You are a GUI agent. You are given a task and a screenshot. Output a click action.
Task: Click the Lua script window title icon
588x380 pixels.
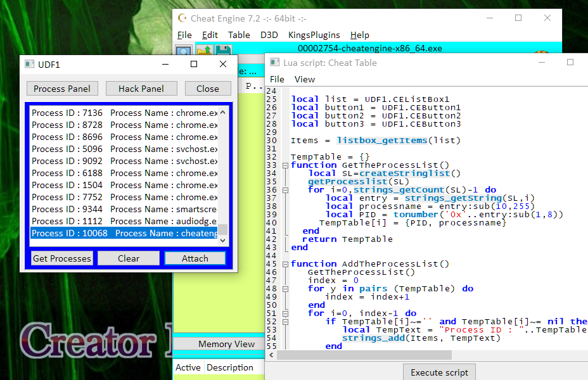(274, 63)
